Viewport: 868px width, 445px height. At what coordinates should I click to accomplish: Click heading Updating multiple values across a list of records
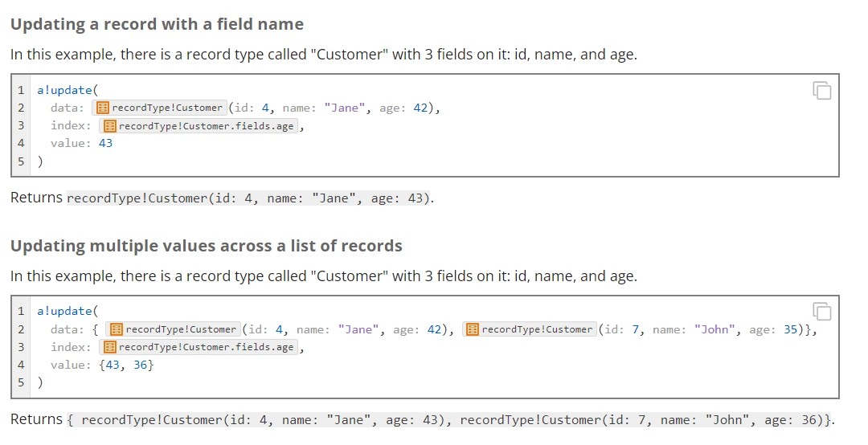[x=207, y=246]
